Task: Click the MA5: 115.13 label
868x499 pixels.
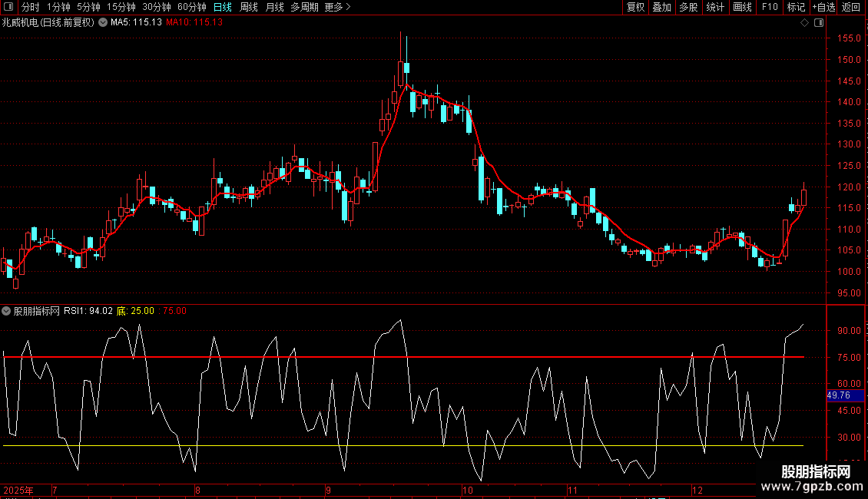Action: (x=136, y=22)
